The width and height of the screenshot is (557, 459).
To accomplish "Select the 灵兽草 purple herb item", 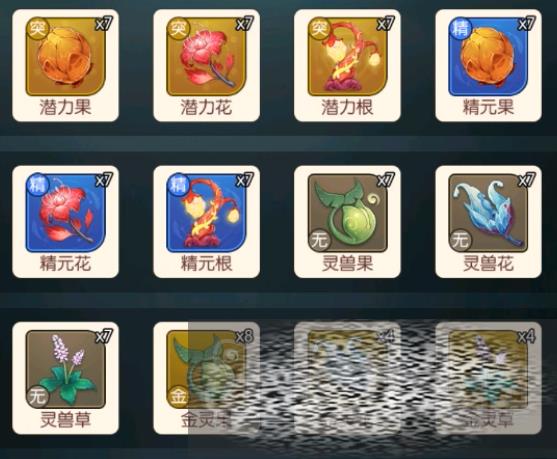I will coord(65,378).
